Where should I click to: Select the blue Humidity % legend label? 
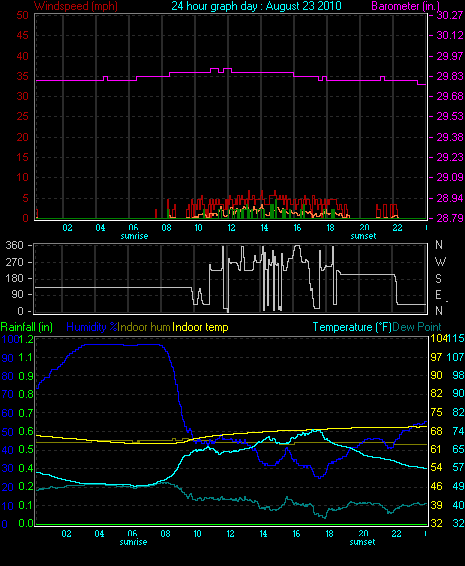click(92, 327)
